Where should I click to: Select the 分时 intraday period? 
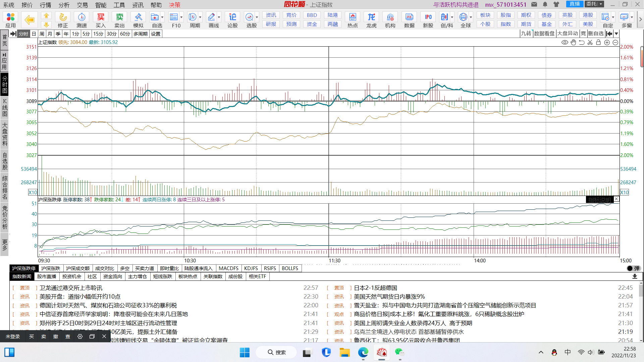[x=23, y=34]
